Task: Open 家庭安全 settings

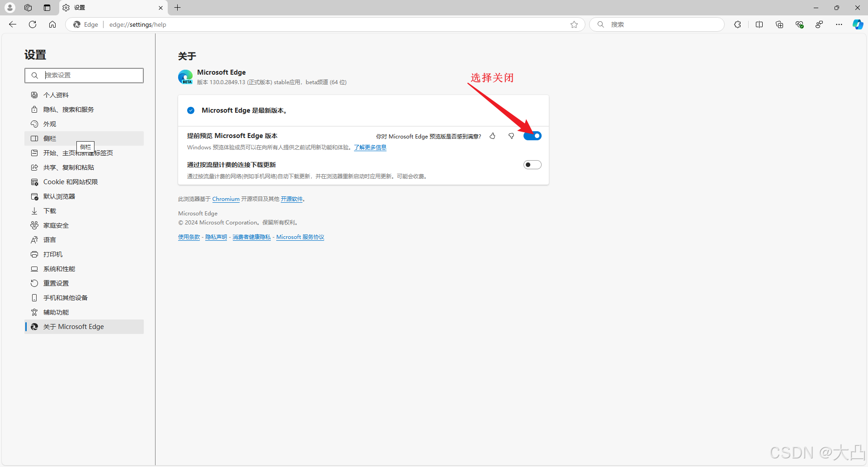Action: point(84,225)
